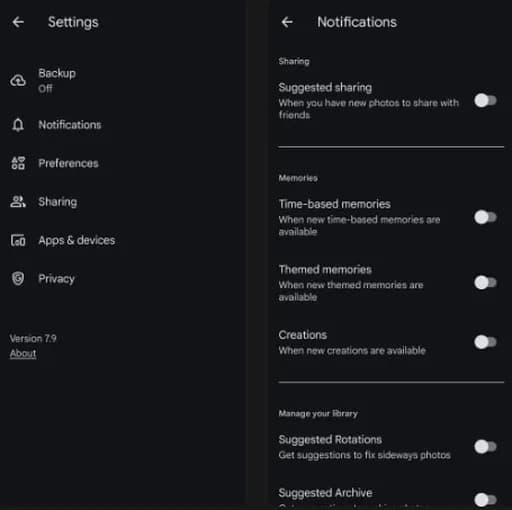Go back from the Settings screen
Screen dimensions: 512x510
click(x=18, y=22)
